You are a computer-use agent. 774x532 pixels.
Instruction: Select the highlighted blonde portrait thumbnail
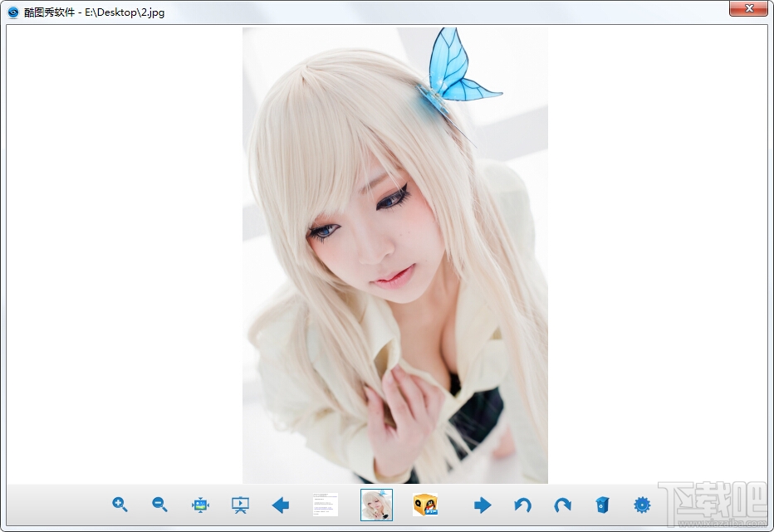pyautogui.click(x=377, y=505)
